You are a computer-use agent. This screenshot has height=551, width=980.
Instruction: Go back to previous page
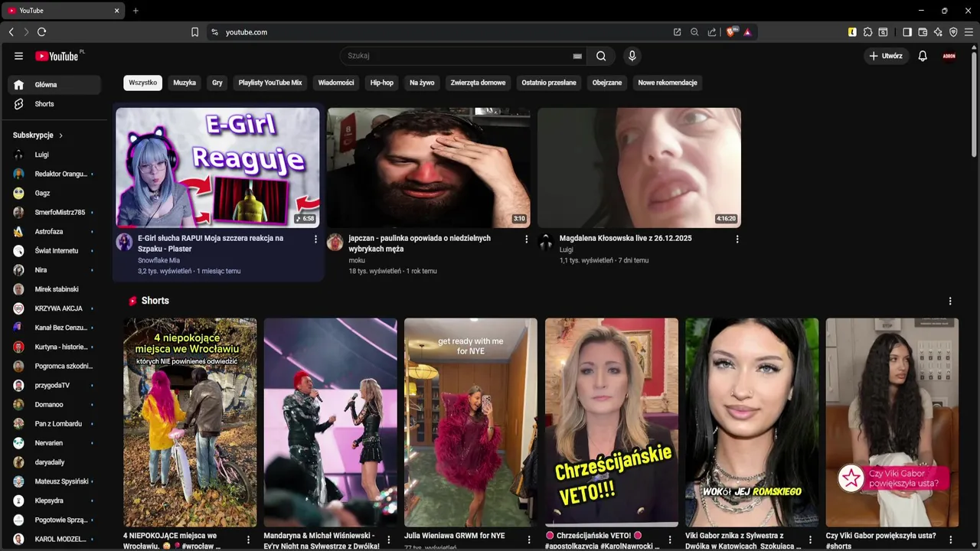[11, 32]
